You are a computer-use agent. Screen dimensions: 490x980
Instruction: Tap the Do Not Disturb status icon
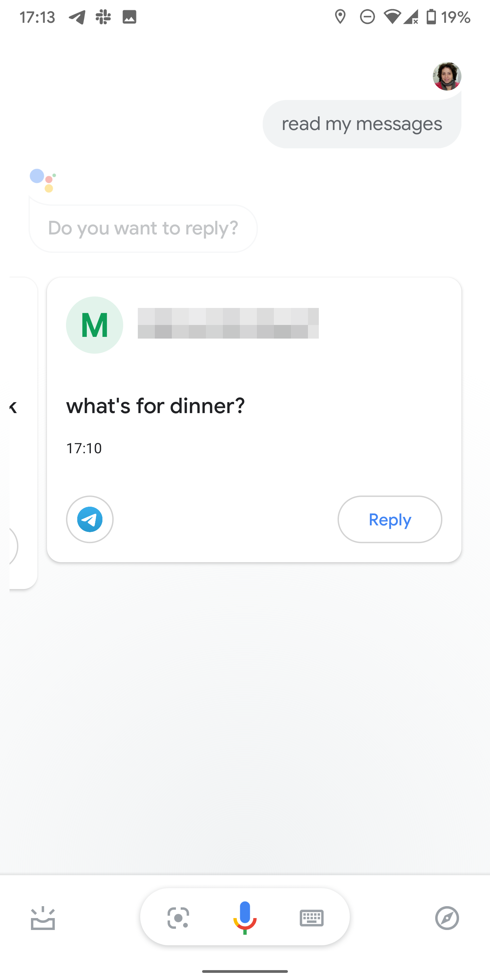pos(367,17)
